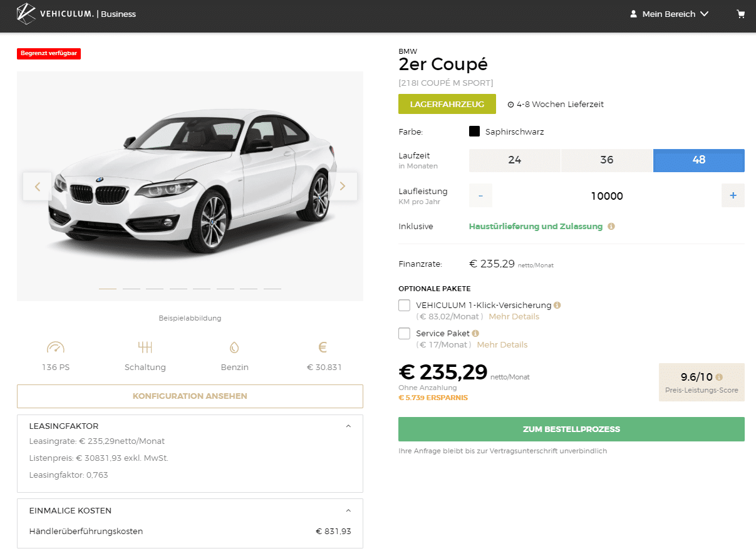
Task: Tick the Service Paket checkbox
Action: pyautogui.click(x=404, y=333)
